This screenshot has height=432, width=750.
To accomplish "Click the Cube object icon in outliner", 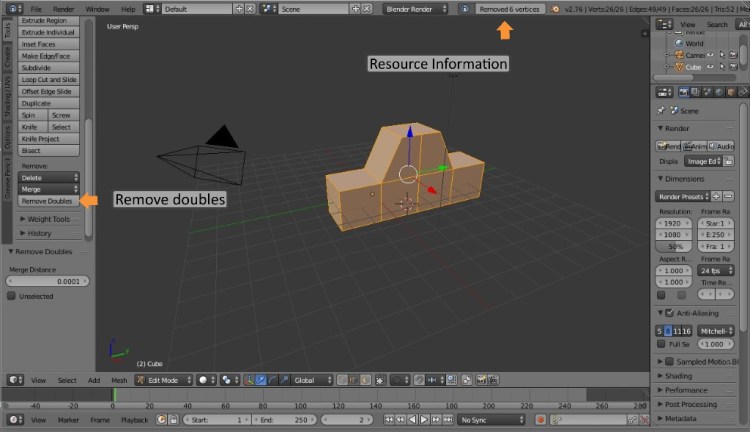I will [x=677, y=66].
